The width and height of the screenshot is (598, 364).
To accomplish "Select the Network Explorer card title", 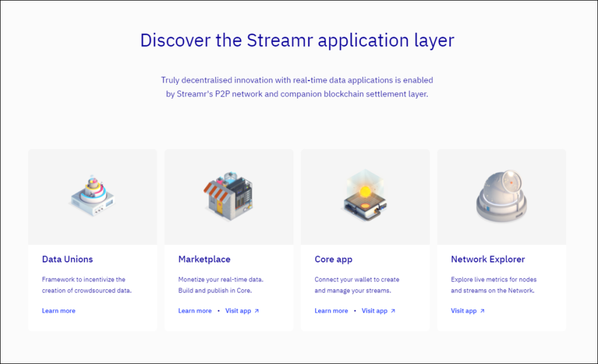I will (488, 259).
